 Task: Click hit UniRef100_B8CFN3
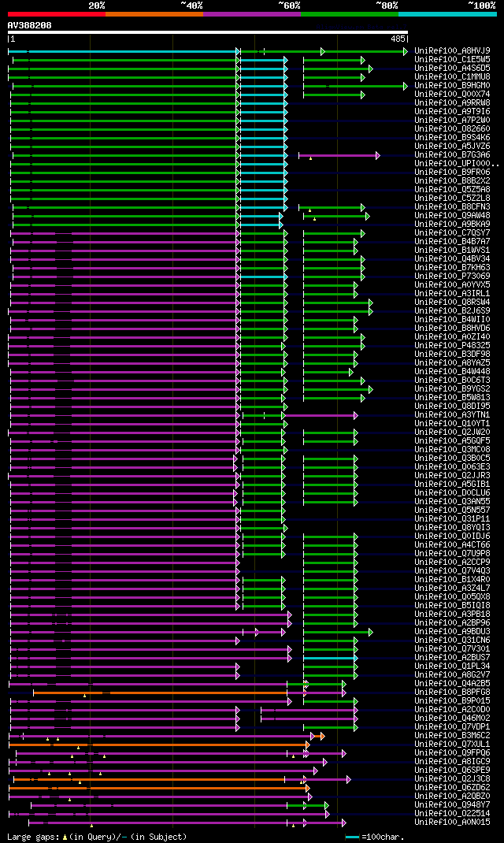452,207
